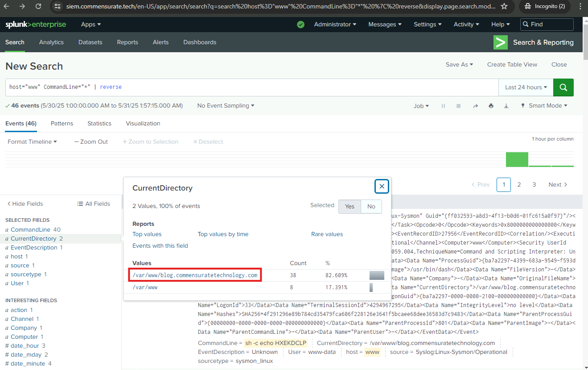Click the stop job icon
588x370 pixels.
[x=458, y=106]
